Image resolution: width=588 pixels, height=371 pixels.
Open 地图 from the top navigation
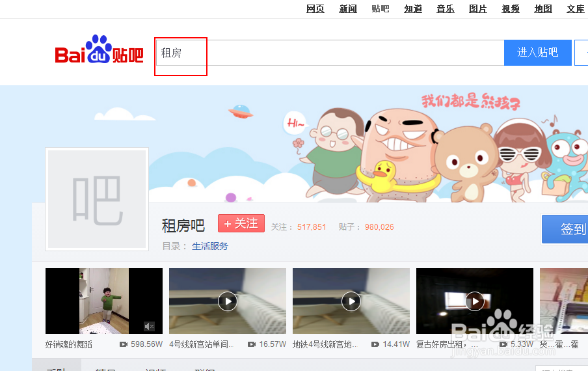(x=543, y=8)
